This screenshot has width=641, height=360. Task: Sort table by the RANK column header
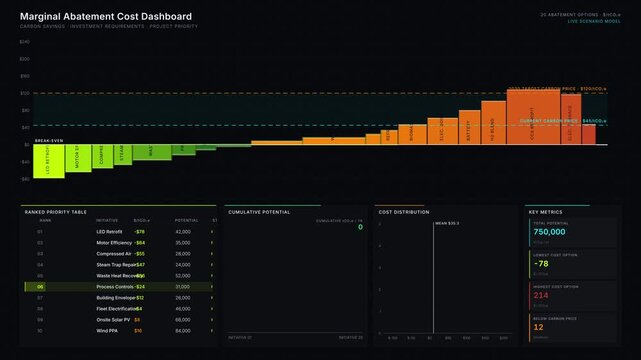[45, 221]
